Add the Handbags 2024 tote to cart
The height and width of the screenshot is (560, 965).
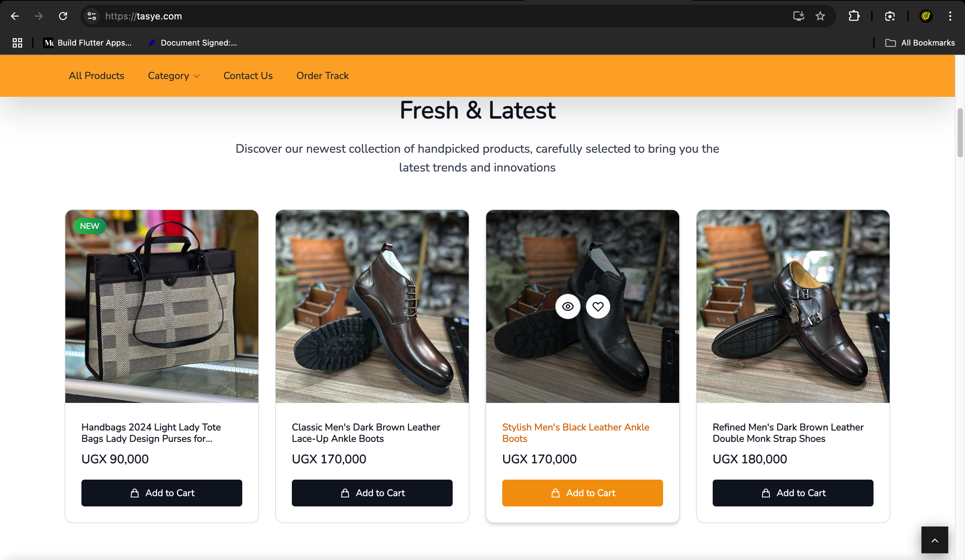click(162, 493)
